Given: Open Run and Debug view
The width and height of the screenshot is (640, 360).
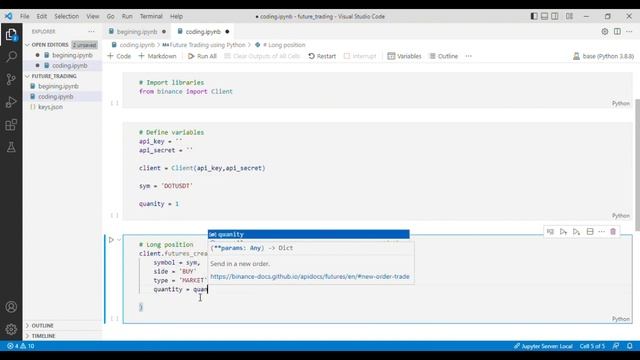Looking at the screenshot, I should (x=11, y=102).
